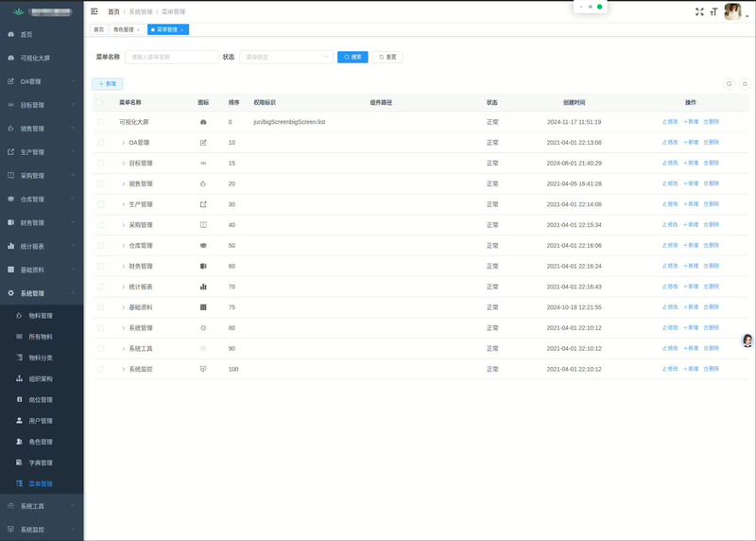The image size is (756, 541).
Task: Click the 字典管理 sidebar icon
Action: [20, 462]
